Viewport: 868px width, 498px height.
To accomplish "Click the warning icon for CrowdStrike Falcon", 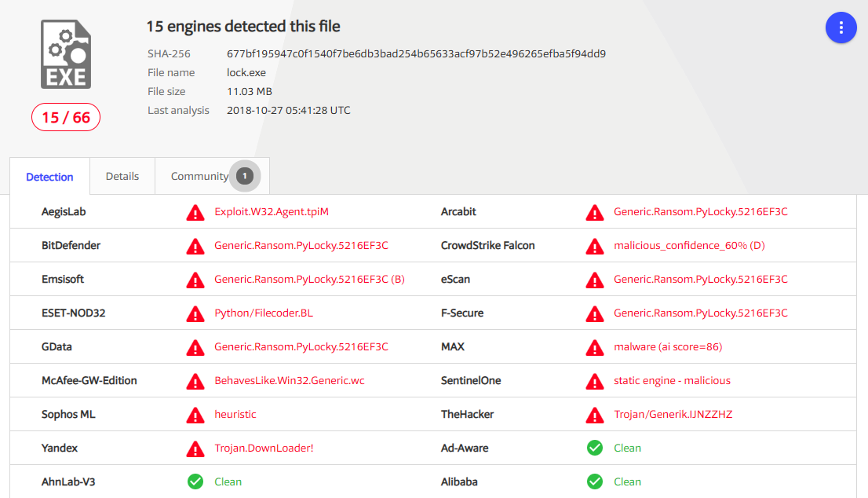I will pyautogui.click(x=595, y=246).
